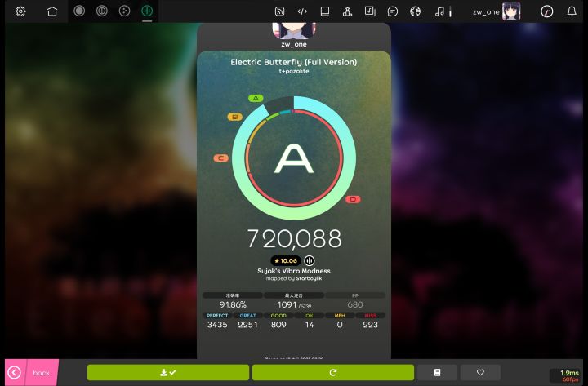Click the zw_one avatar in the toolbar

click(511, 11)
